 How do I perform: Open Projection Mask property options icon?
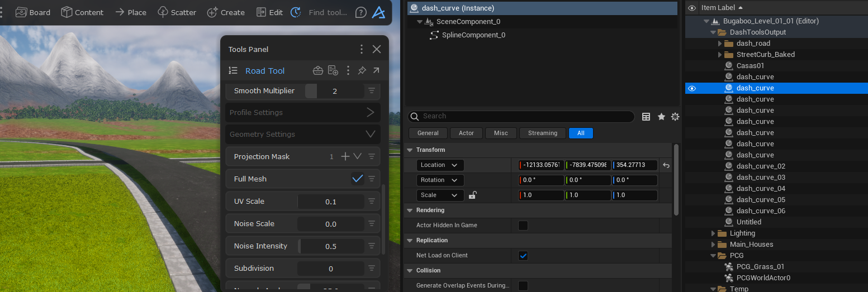coord(372,156)
